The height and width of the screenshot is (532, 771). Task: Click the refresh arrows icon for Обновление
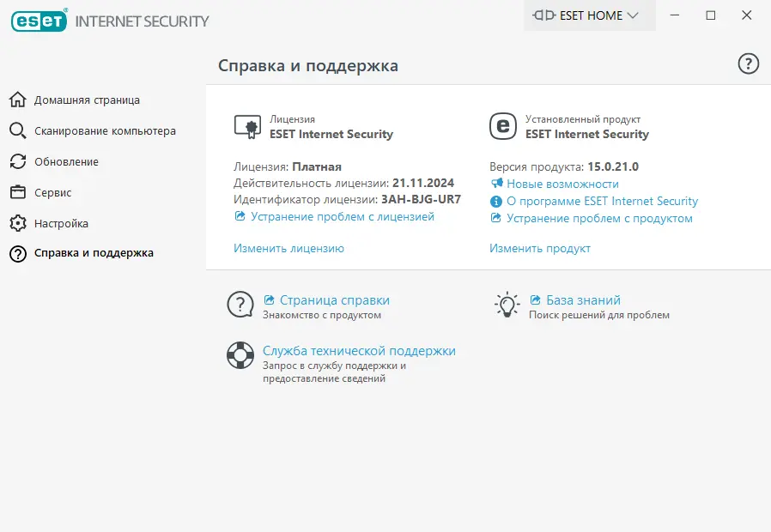click(18, 161)
